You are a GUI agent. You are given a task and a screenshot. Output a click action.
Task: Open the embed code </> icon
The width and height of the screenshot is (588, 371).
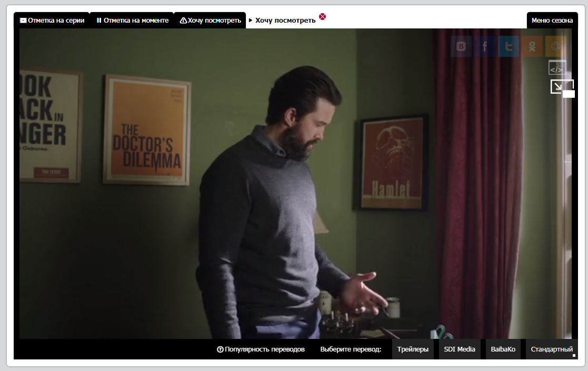pyautogui.click(x=557, y=68)
